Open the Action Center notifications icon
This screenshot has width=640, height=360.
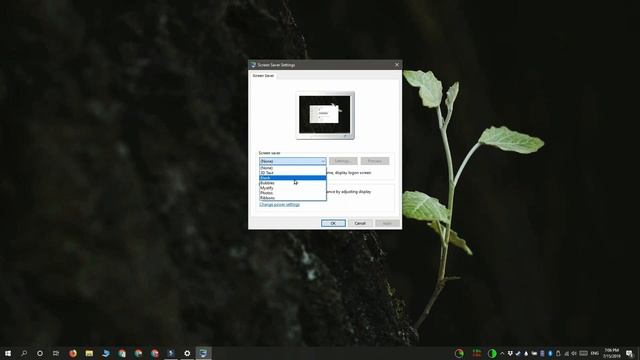[630, 353]
